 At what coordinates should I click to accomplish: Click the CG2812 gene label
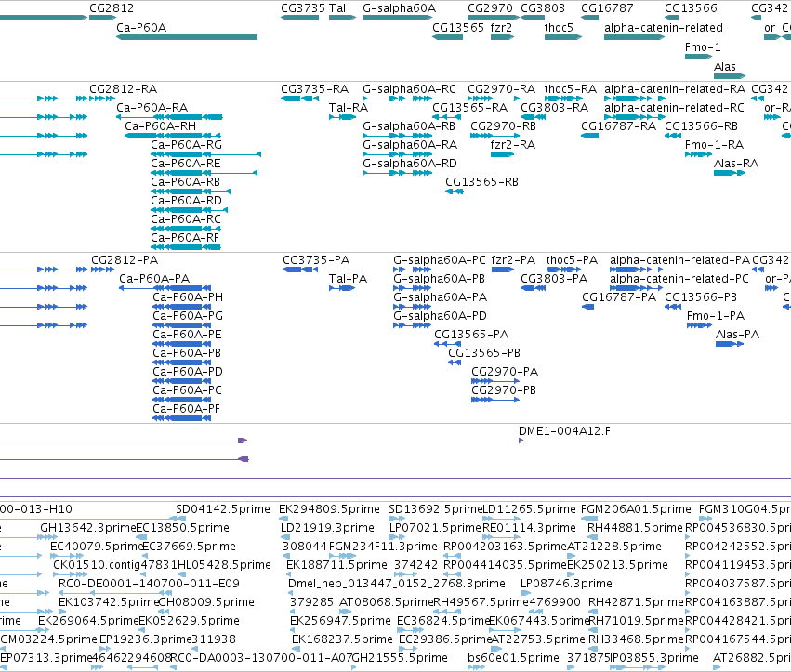[112, 8]
